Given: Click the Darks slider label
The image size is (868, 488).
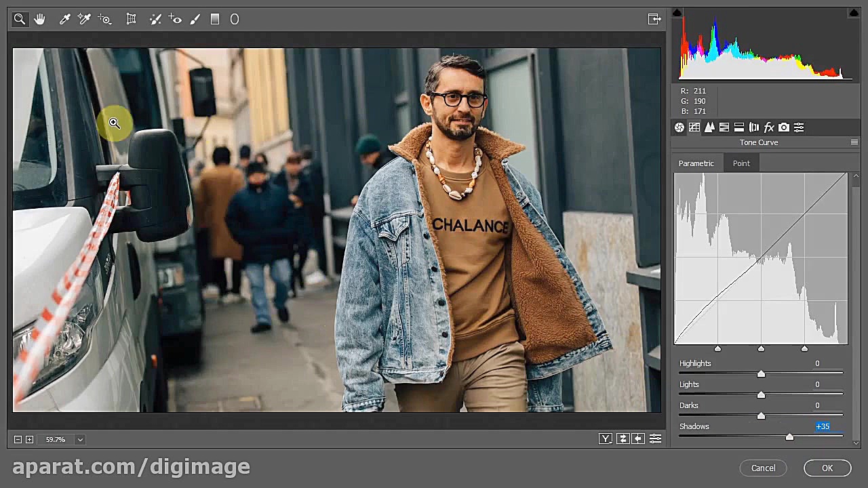Looking at the screenshot, I should coord(689,405).
